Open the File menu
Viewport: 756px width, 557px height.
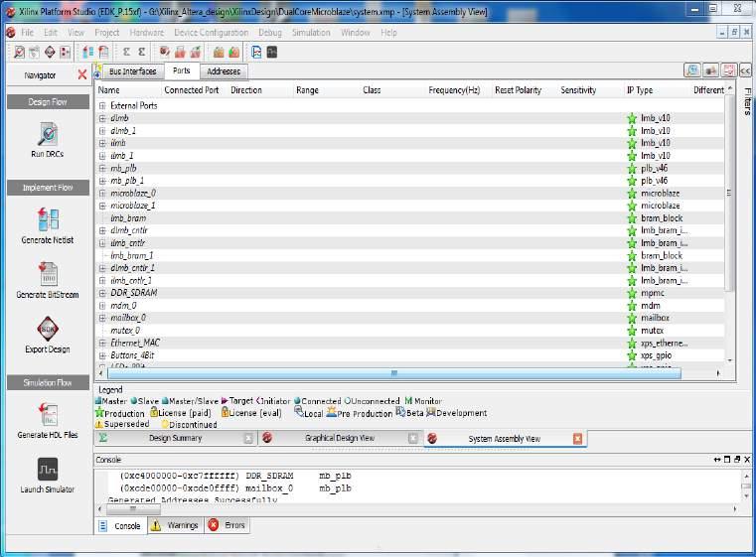(x=28, y=33)
